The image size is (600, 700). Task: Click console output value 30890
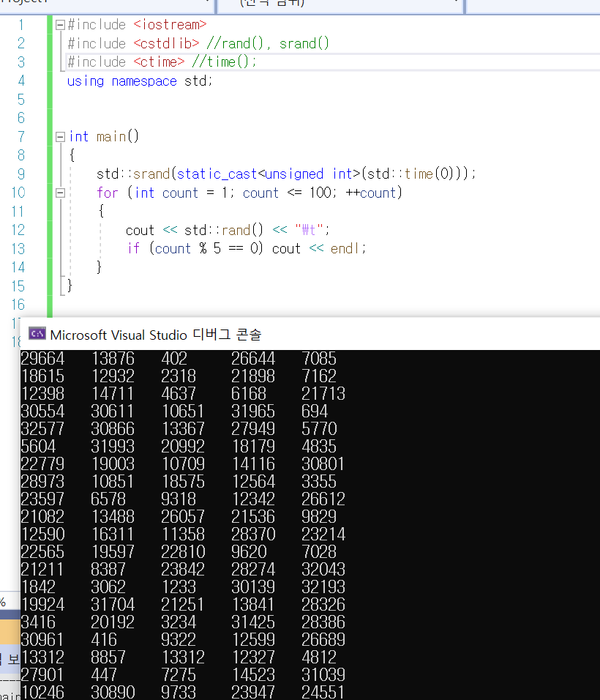tap(113, 692)
